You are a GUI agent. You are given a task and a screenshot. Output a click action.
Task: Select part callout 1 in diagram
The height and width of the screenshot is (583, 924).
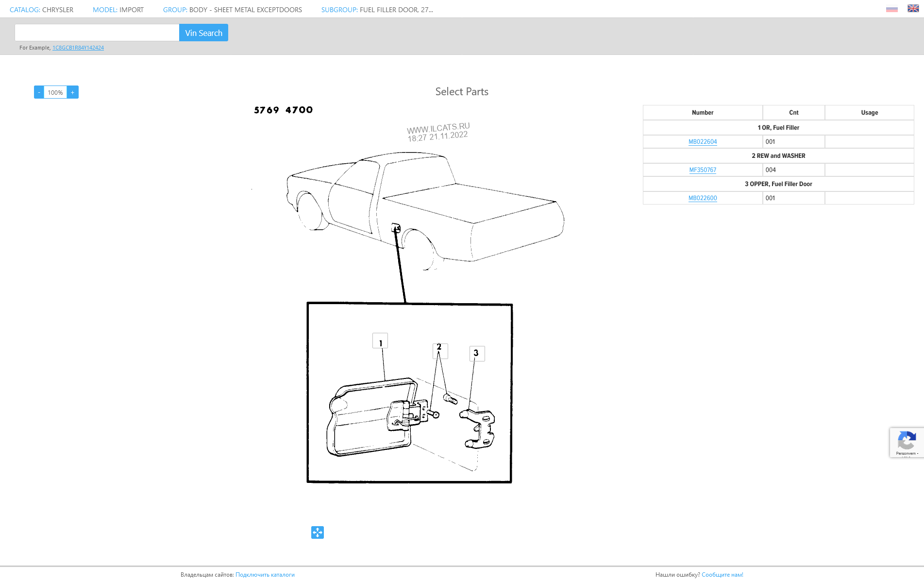[380, 341]
